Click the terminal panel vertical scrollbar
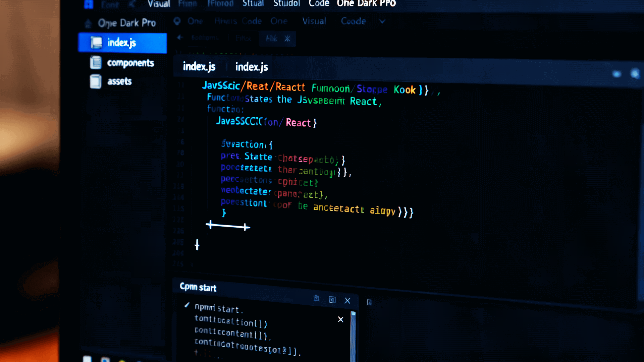 353,336
